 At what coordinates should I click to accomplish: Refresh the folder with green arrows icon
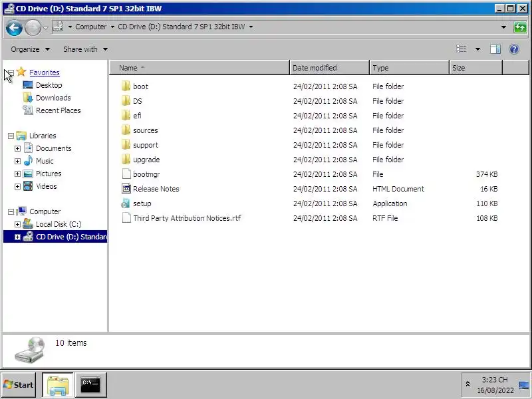pyautogui.click(x=520, y=27)
